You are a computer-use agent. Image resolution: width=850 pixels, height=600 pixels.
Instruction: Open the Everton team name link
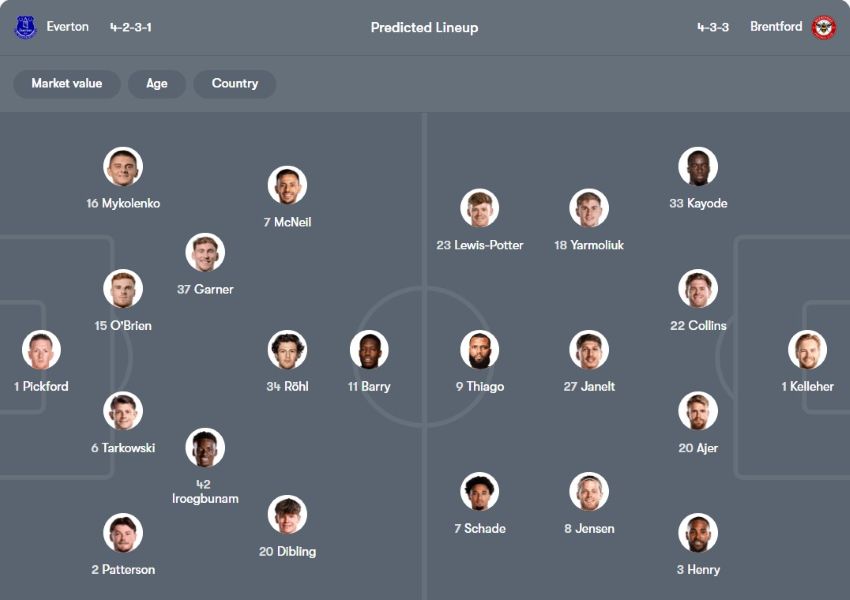point(67,27)
